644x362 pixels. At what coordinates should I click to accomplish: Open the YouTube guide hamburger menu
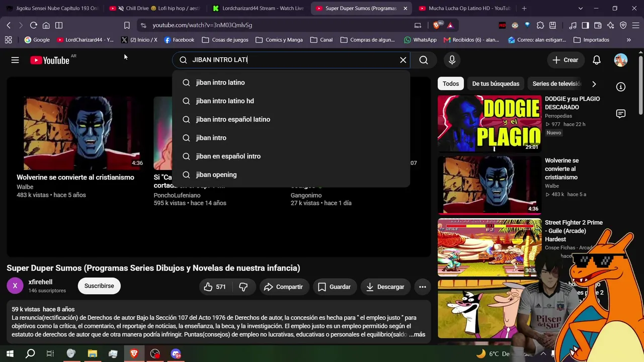pos(15,60)
